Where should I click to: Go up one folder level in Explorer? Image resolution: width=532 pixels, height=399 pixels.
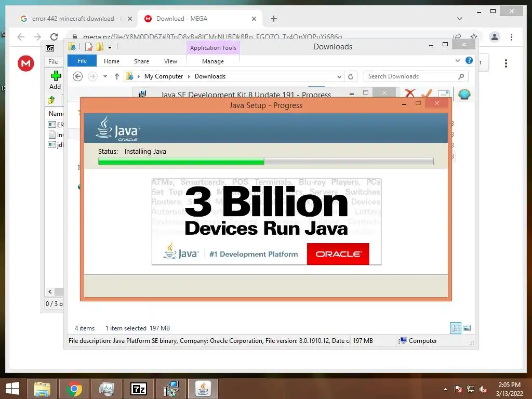(x=117, y=76)
